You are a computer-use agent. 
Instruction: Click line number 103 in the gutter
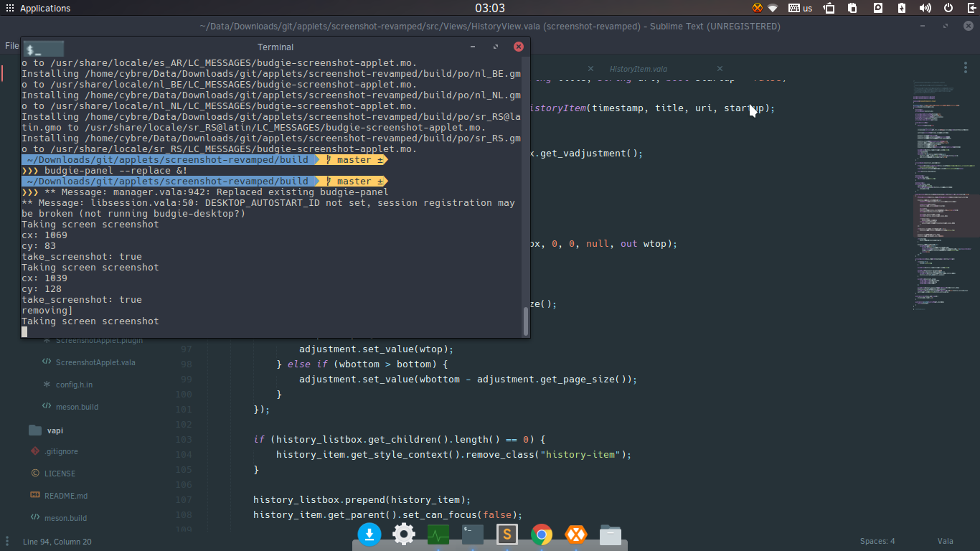(184, 439)
